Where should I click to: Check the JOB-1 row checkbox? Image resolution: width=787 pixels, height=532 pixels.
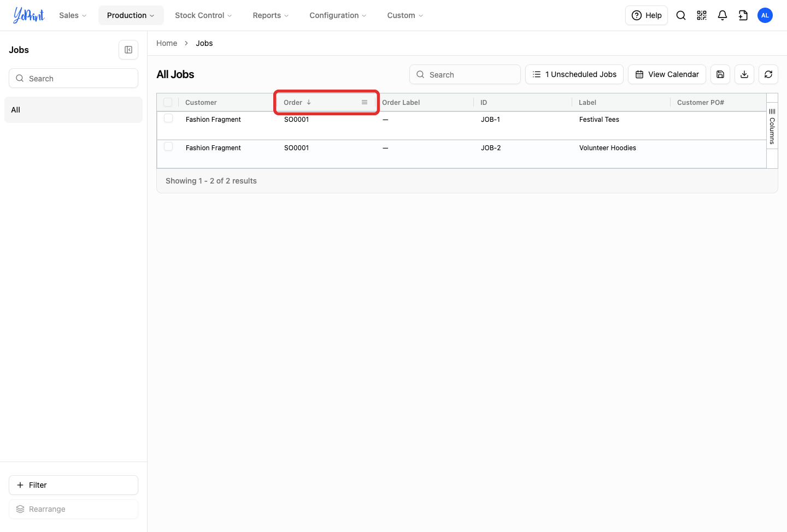[168, 119]
